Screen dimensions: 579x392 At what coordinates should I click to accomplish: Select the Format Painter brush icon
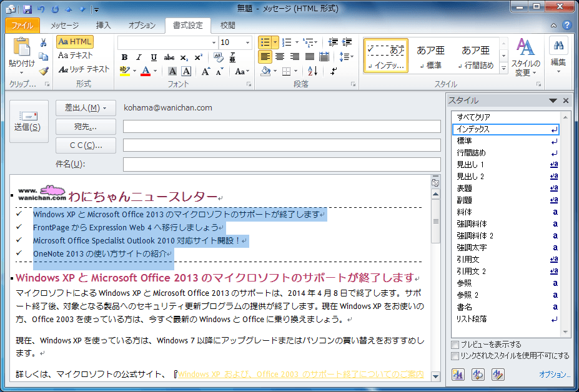coord(44,70)
